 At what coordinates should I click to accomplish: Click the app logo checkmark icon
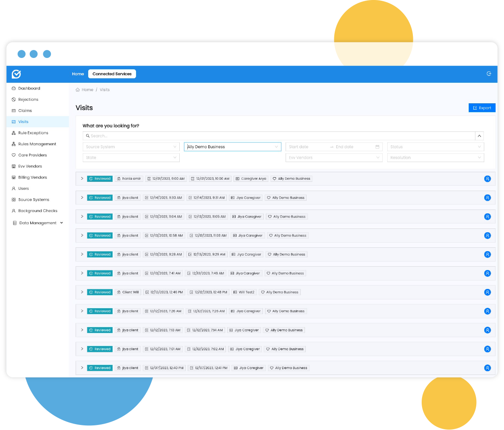(16, 74)
